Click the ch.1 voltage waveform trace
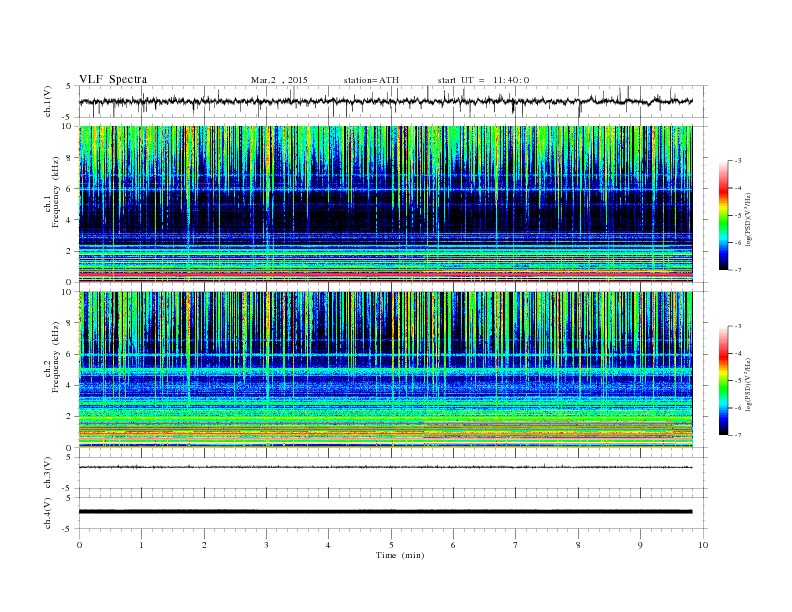Viewport: 792px width, 612px height. [385, 101]
